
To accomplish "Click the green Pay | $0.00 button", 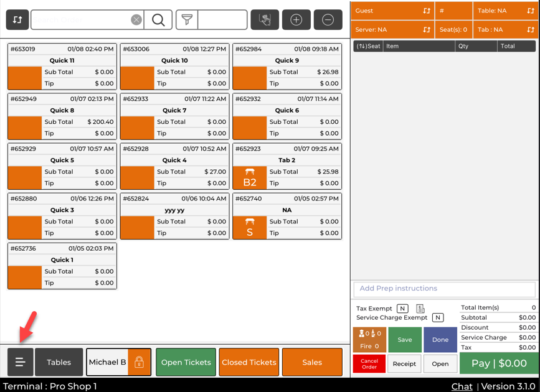I will coord(499,363).
